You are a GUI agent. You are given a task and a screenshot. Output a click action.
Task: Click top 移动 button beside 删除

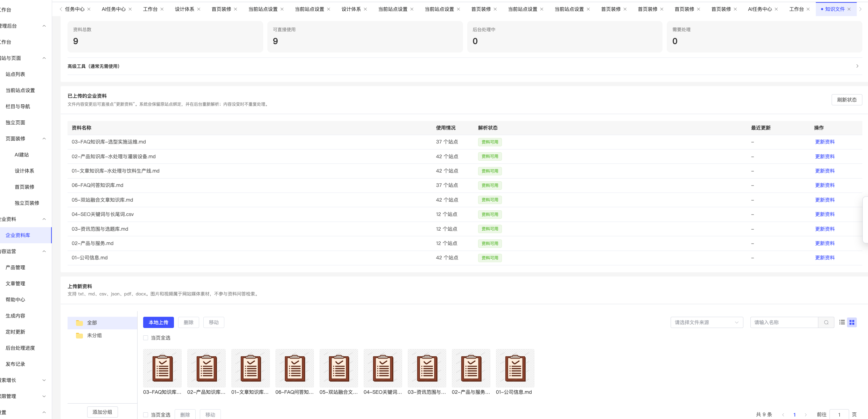214,322
